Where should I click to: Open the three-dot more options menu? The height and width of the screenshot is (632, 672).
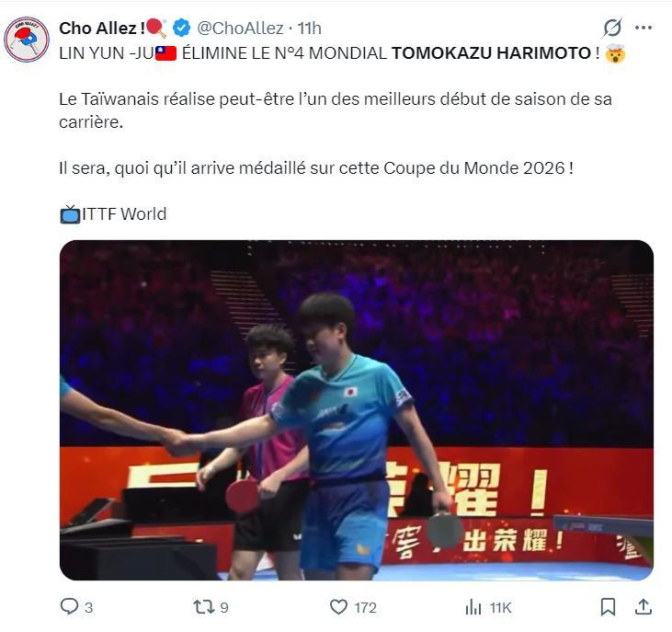click(644, 29)
